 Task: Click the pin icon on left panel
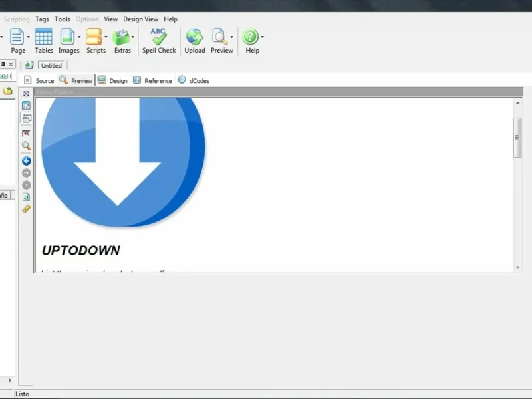(3, 64)
